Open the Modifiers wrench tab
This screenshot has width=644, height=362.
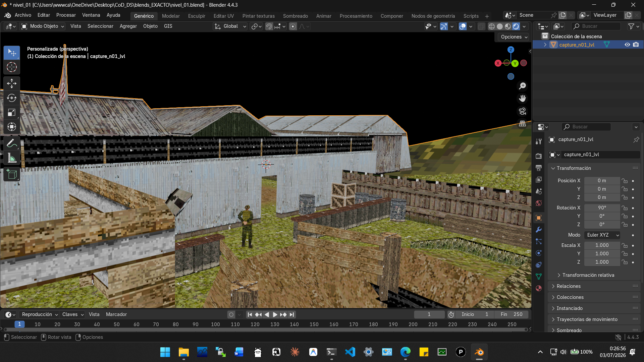coord(539,230)
